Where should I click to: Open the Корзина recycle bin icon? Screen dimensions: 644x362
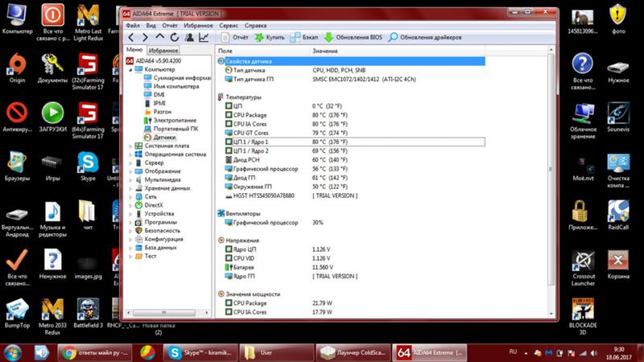(x=618, y=265)
